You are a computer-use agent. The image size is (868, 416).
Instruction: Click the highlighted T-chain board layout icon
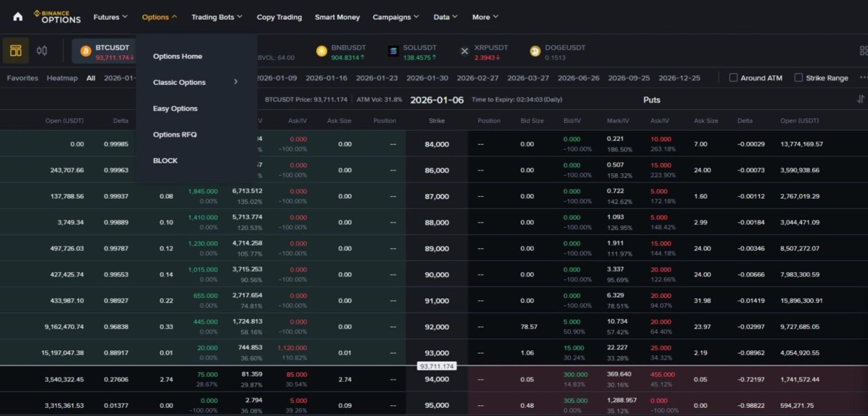tap(15, 51)
